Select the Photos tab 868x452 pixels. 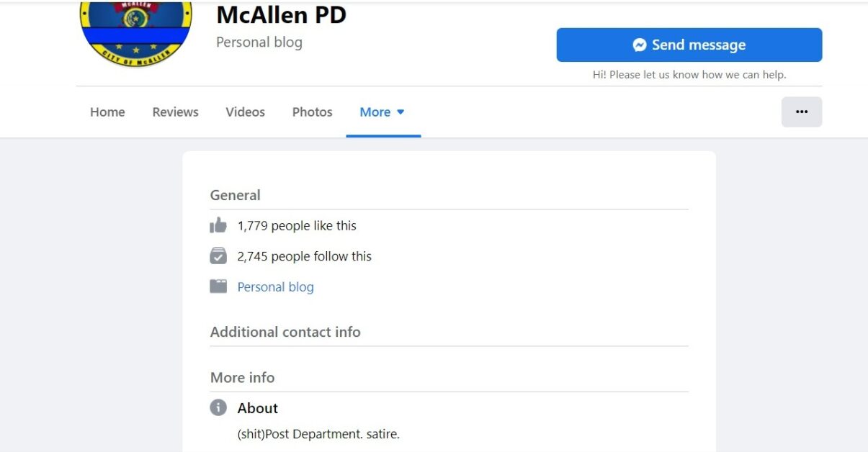pos(312,112)
